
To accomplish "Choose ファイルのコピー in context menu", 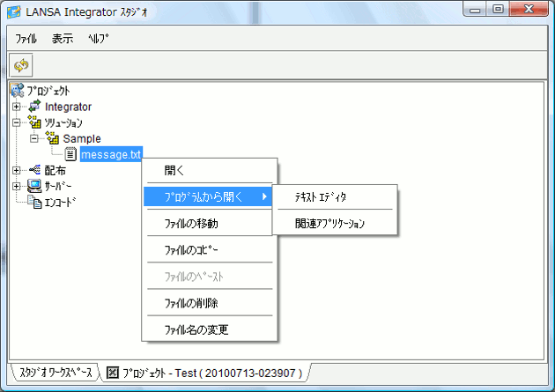I will pos(210,250).
